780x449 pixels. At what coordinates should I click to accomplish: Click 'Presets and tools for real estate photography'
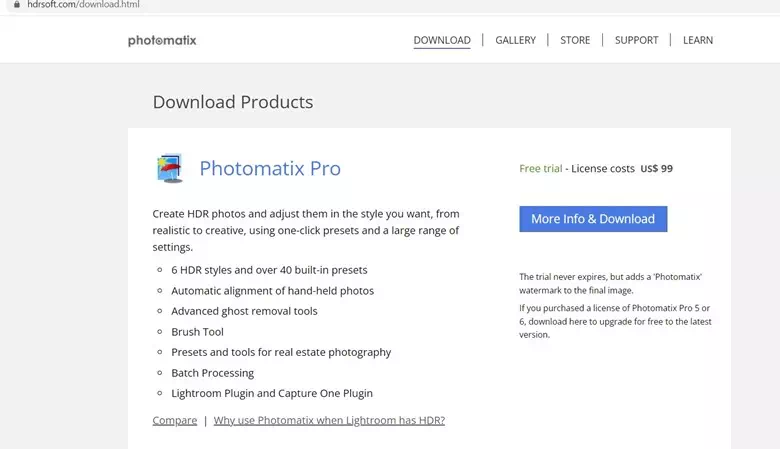[x=281, y=353]
